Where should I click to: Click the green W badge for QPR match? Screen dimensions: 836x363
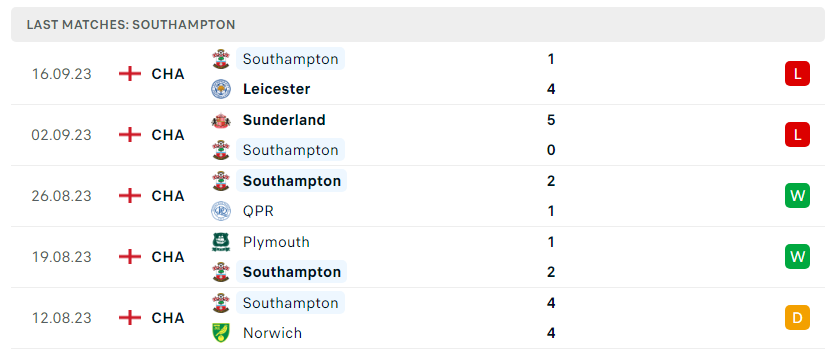tap(797, 196)
